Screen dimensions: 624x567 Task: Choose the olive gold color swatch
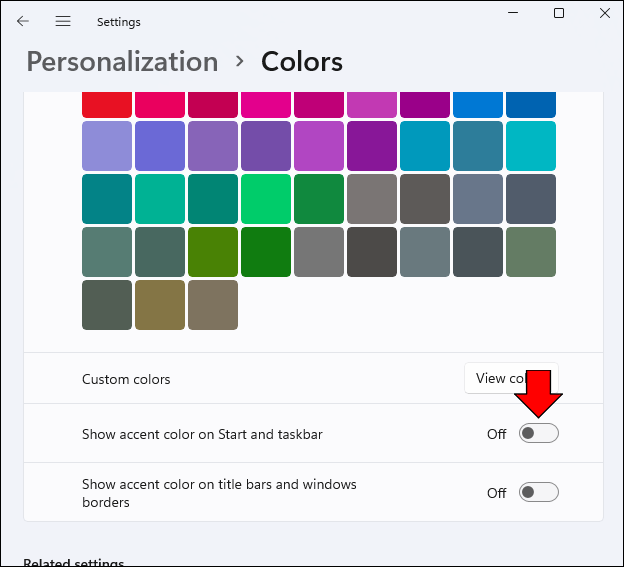pyautogui.click(x=160, y=304)
